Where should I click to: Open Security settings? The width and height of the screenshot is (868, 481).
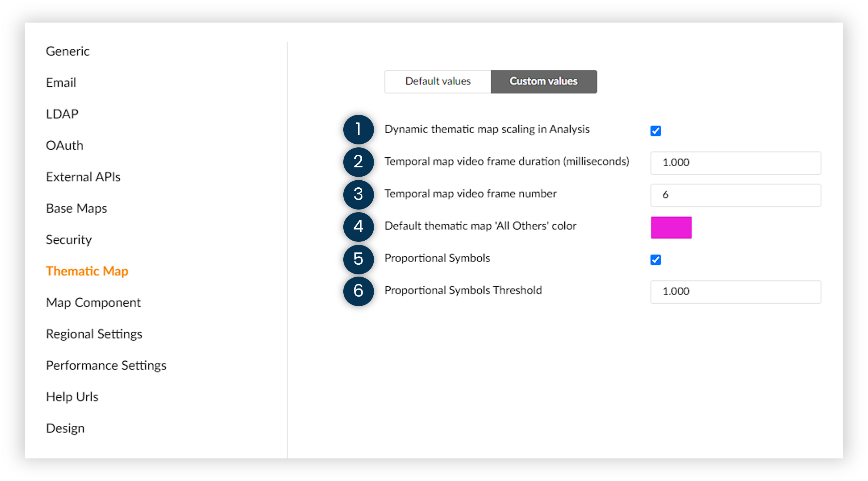(x=69, y=240)
